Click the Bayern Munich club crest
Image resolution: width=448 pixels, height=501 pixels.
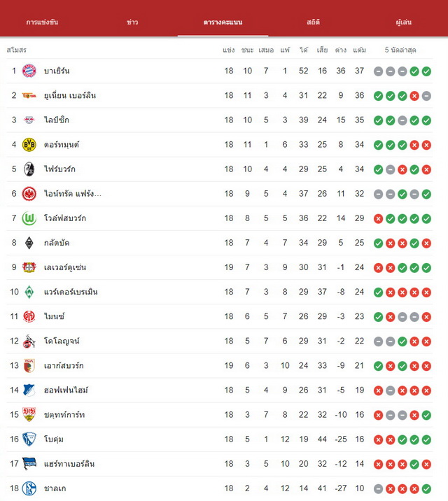coord(29,71)
